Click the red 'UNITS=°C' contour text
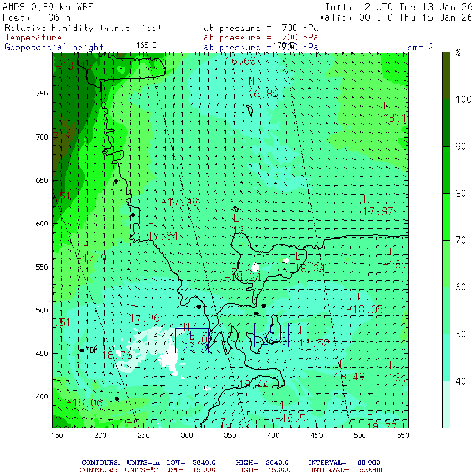Image resolution: width=476 pixels, height=476 pixels. 141,470
